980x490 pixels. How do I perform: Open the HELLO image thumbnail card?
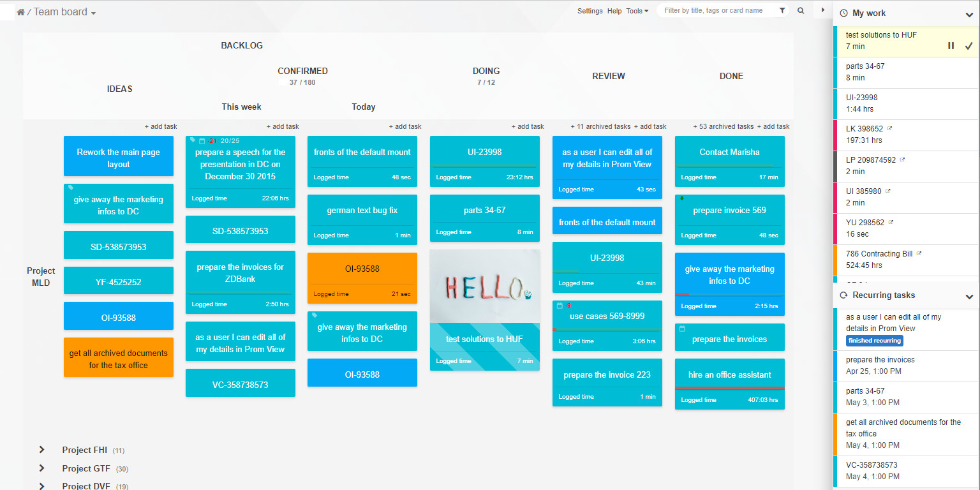[484, 287]
